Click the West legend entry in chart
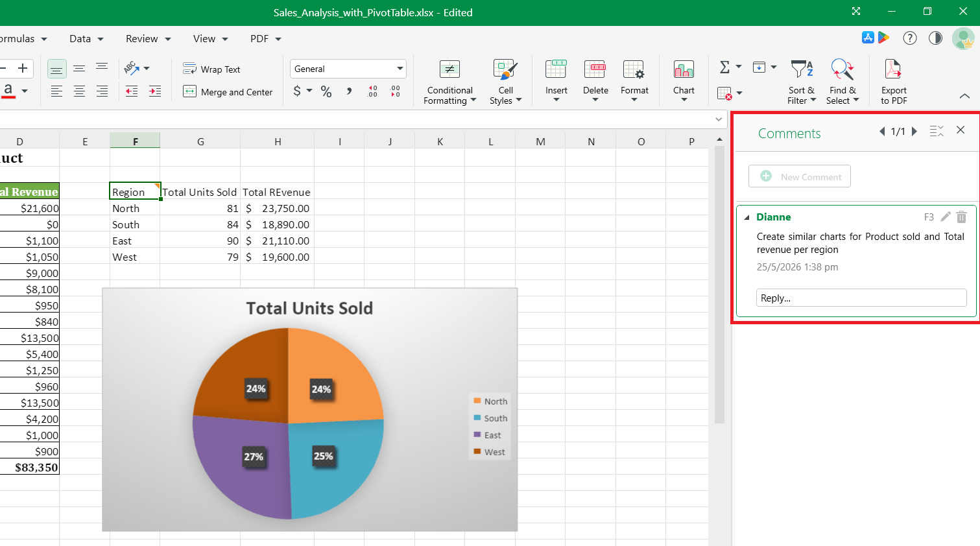Image resolution: width=980 pixels, height=546 pixels. coord(489,452)
